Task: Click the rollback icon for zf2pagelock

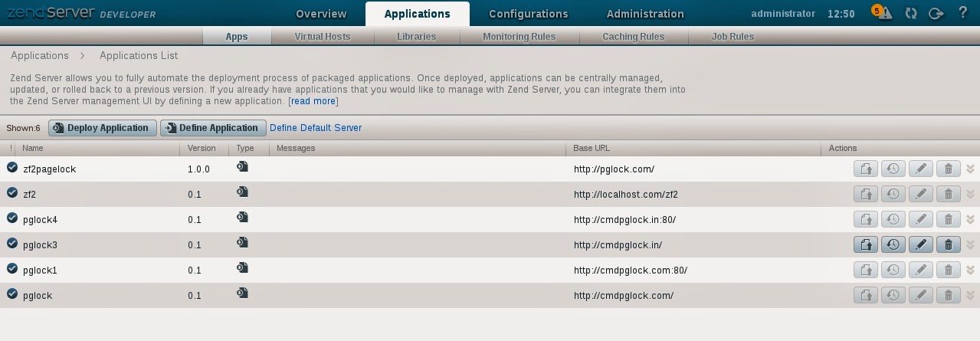Action: pos(893,169)
